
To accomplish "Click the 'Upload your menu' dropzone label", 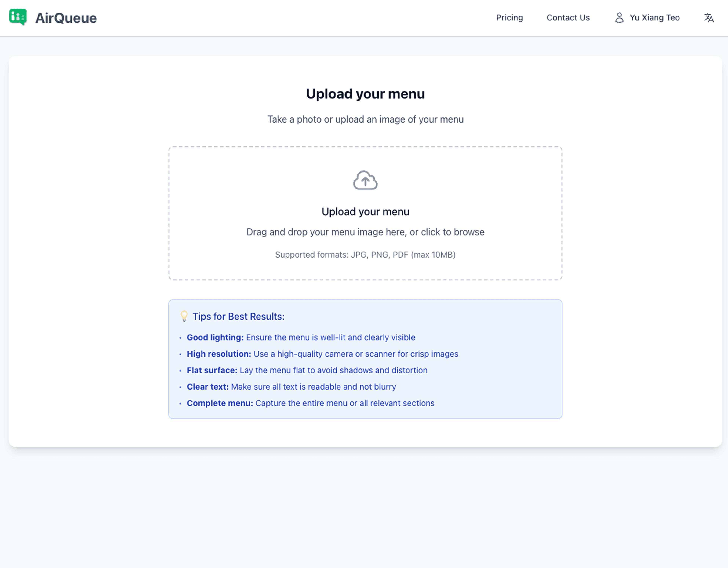I will (365, 212).
